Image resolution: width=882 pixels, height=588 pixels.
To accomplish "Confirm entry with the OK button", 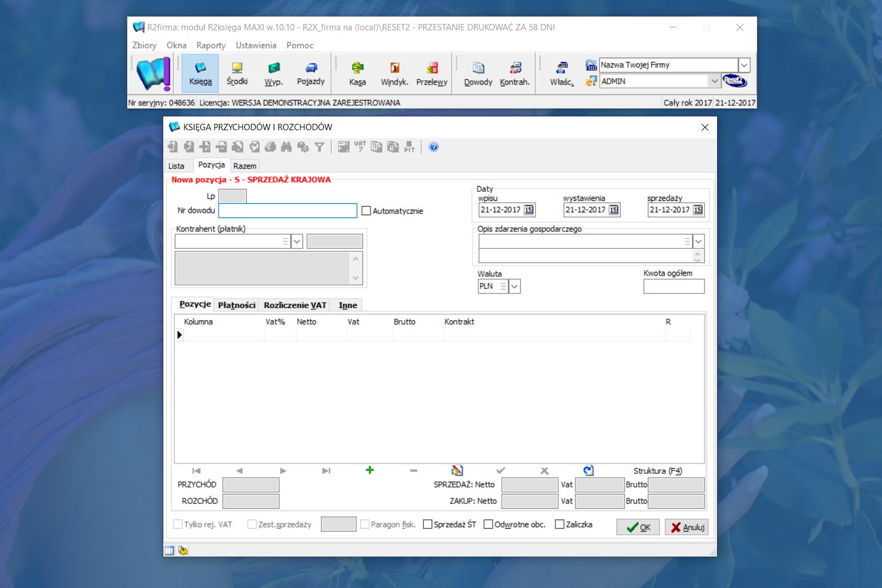I will point(638,527).
